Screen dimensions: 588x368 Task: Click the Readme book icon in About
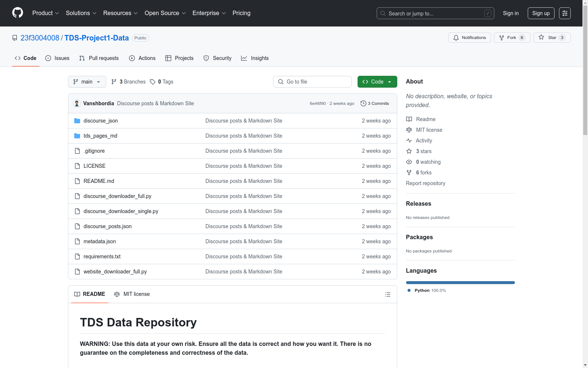409,119
